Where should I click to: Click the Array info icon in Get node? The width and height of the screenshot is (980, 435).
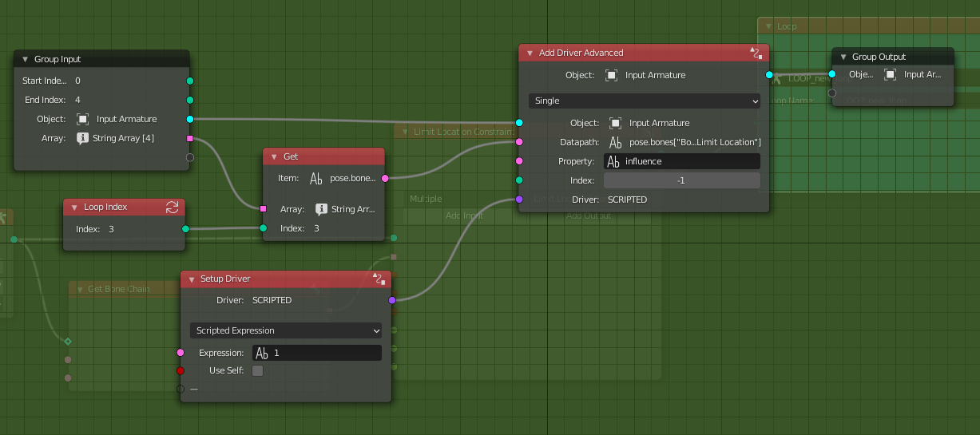coord(321,209)
